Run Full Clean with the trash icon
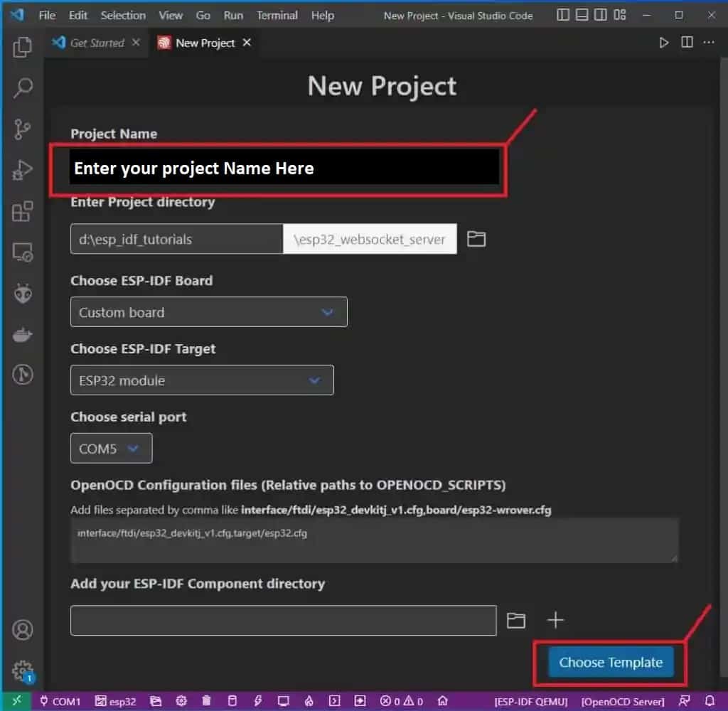728x711 pixels. (x=206, y=700)
